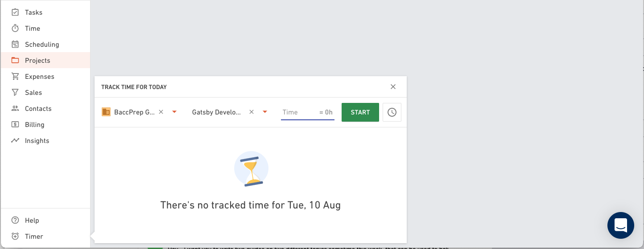Click the Billing dollar icon
This screenshot has height=249, width=644.
click(x=15, y=125)
